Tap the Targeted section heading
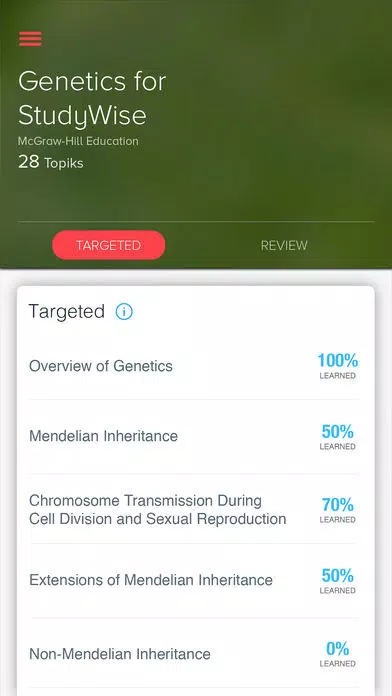 tap(67, 312)
